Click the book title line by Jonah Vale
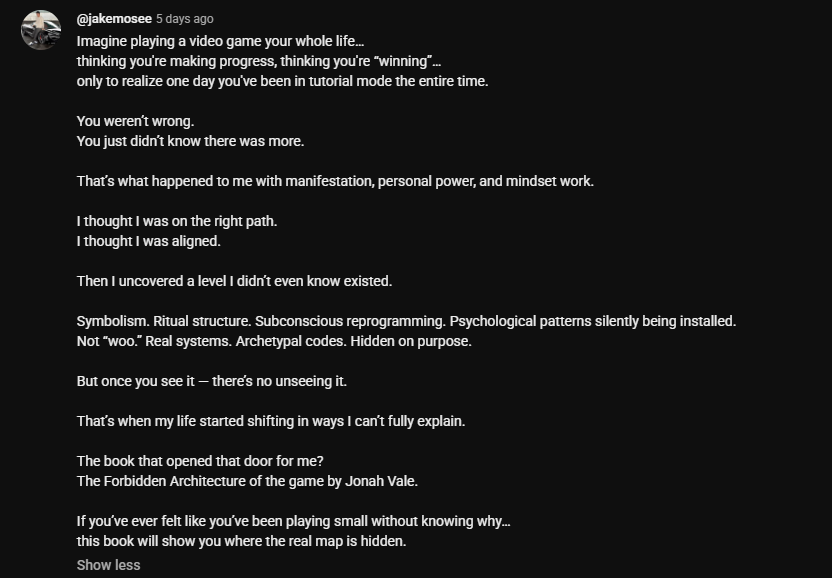This screenshot has width=832, height=578. coord(247,481)
